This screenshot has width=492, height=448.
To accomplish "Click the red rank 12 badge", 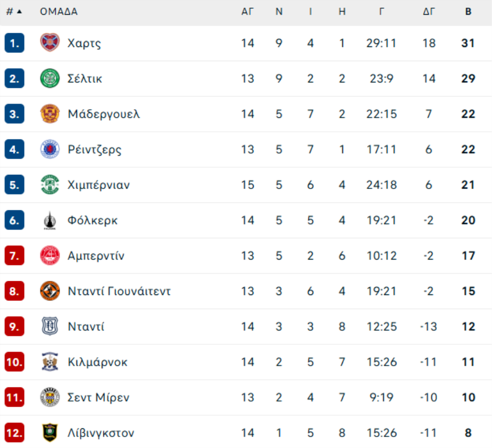I will (14, 433).
